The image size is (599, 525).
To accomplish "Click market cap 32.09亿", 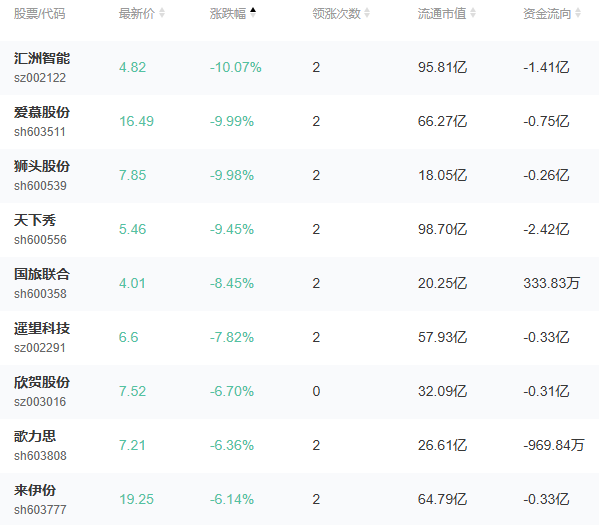I will (x=442, y=391).
